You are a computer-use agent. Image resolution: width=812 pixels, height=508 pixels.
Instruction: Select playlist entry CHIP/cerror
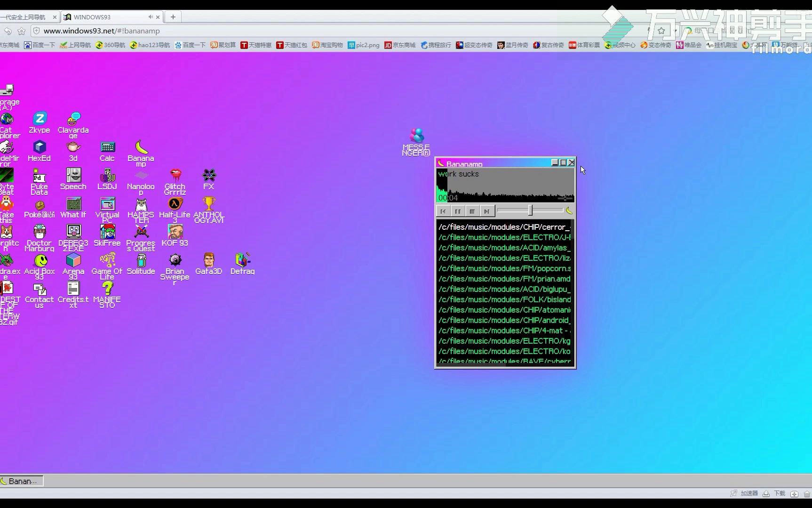pyautogui.click(x=505, y=227)
